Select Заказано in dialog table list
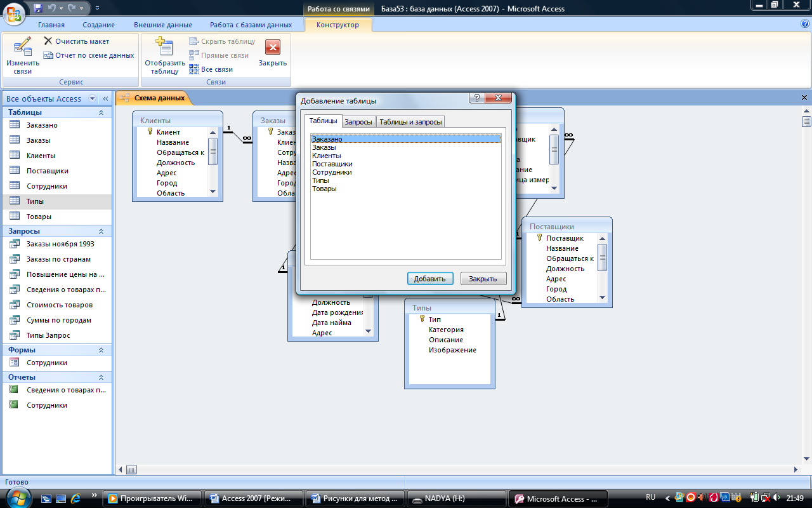812x508 pixels. click(406, 138)
